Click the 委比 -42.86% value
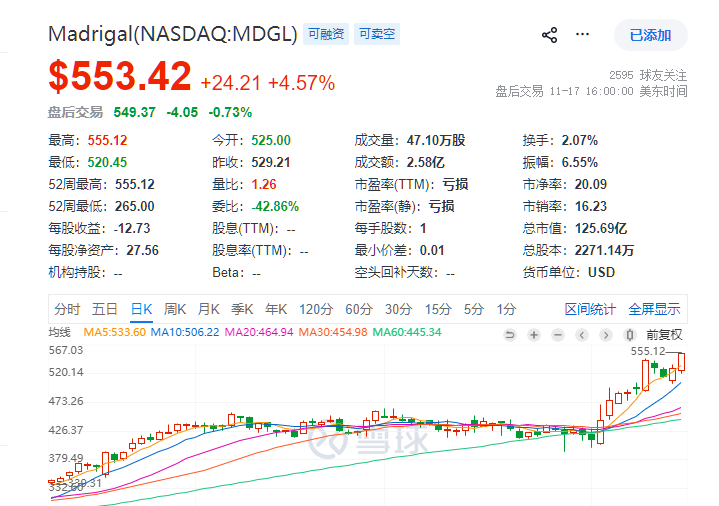The image size is (719, 506). click(275, 206)
